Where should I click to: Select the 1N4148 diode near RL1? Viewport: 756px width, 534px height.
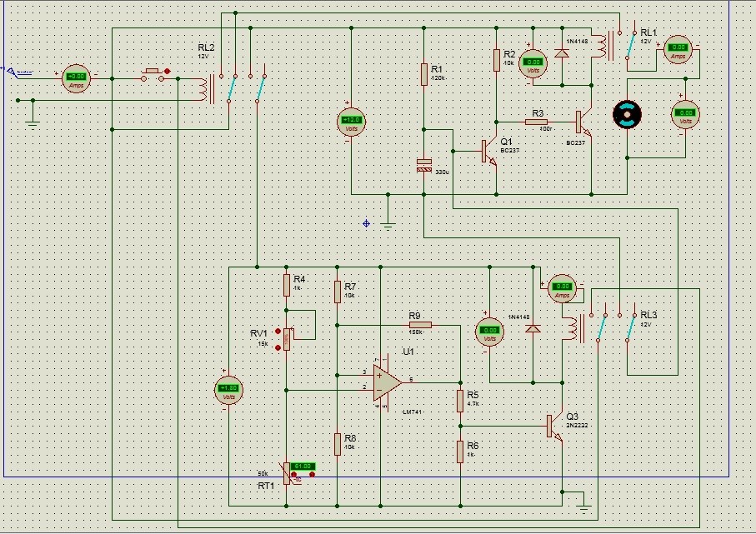(562, 52)
